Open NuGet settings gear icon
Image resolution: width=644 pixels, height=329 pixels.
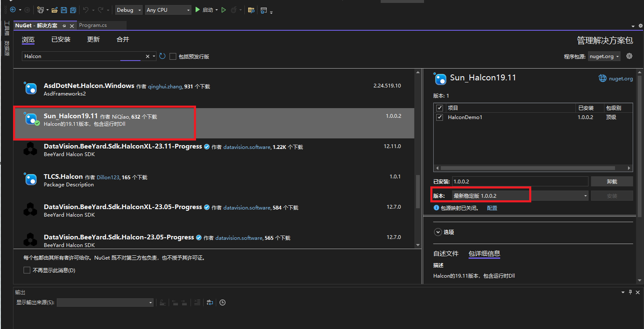click(x=629, y=56)
